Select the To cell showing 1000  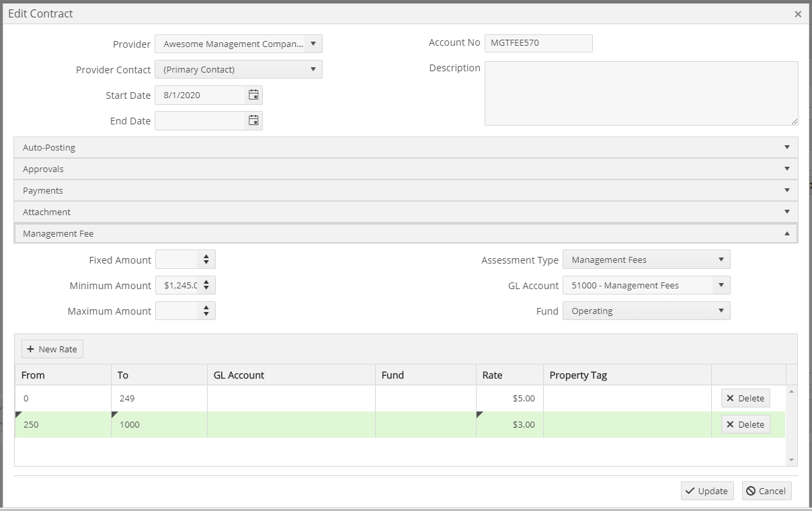159,424
